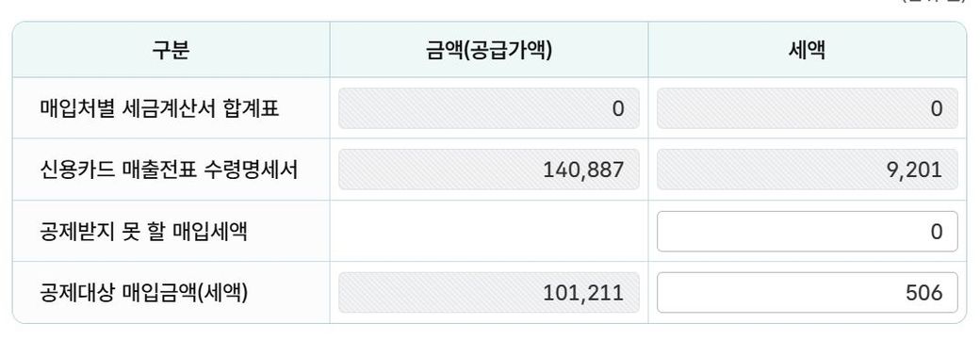Image resolution: width=980 pixels, height=356 pixels.
Task: Click the 신용카드 매출전표 수령명세서 공급가액 box
Action: point(489,170)
